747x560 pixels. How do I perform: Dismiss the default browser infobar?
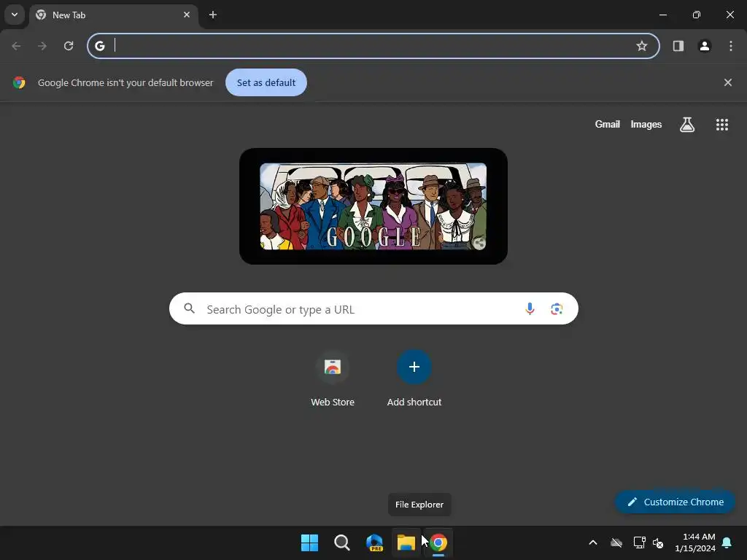click(728, 82)
